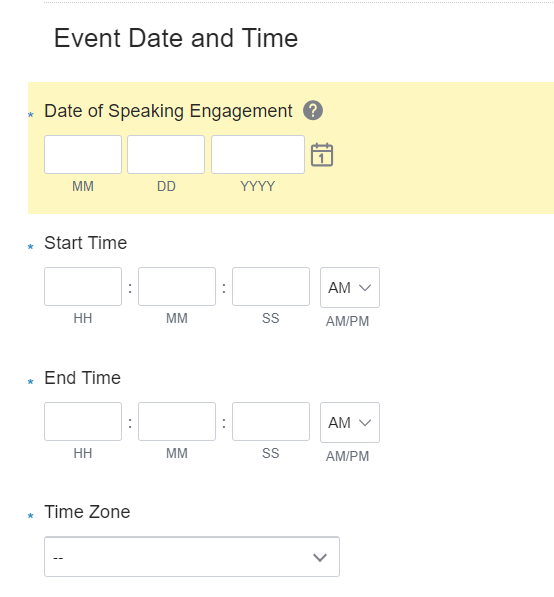This screenshot has width=554, height=597.
Task: Open the calendar date picker icon
Action: pyautogui.click(x=322, y=155)
